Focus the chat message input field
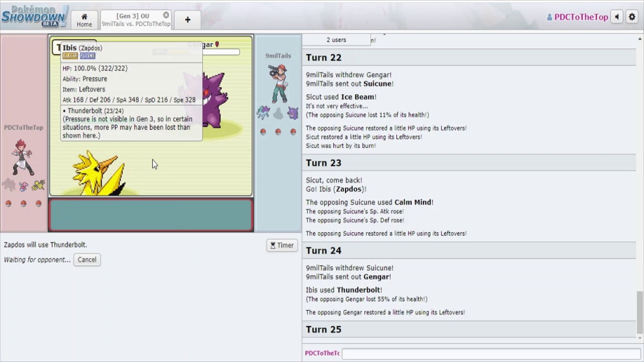Image resolution: width=644 pixels, height=362 pixels. coord(491,353)
